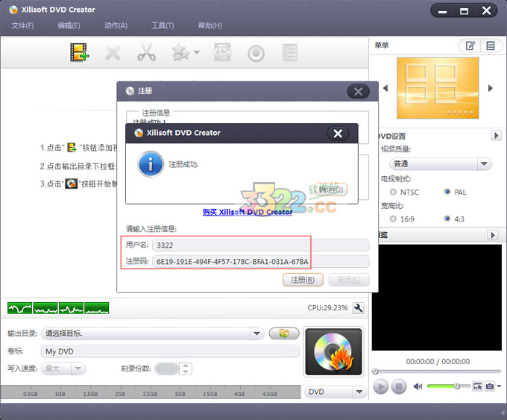This screenshot has width=507, height=420.
Task: Click the preview playback seek bar
Action: [437, 372]
